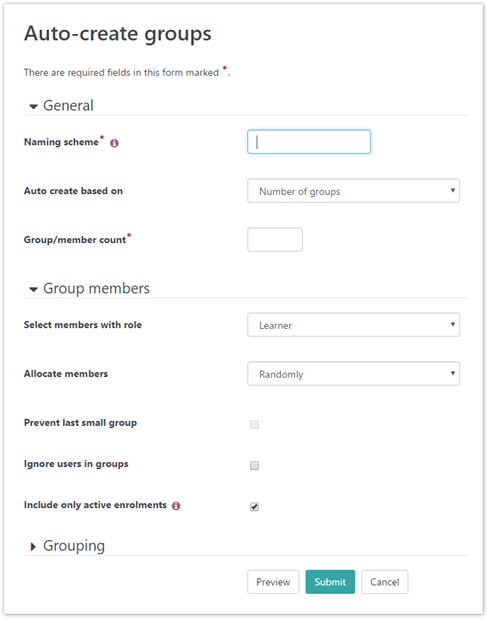This screenshot has width=487, height=618.
Task: Focus the Naming scheme text field
Action: coord(309,142)
